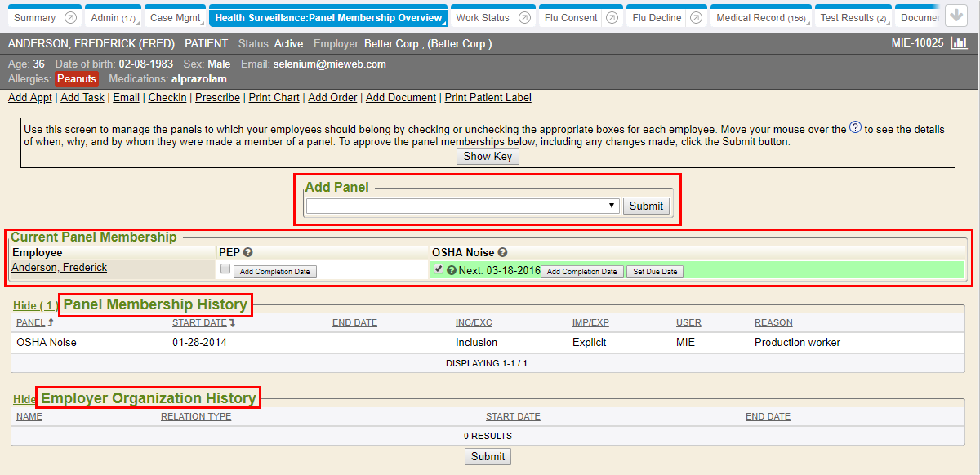The image size is (980, 475).
Task: Click the question mark icon before Next: 03-18-2016
Action: point(452,271)
